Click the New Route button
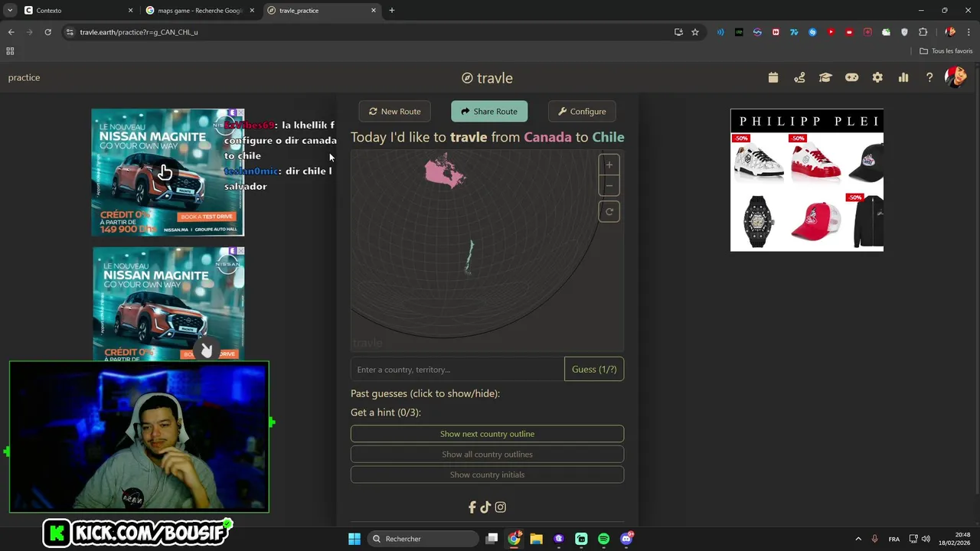The height and width of the screenshot is (551, 980). click(395, 111)
